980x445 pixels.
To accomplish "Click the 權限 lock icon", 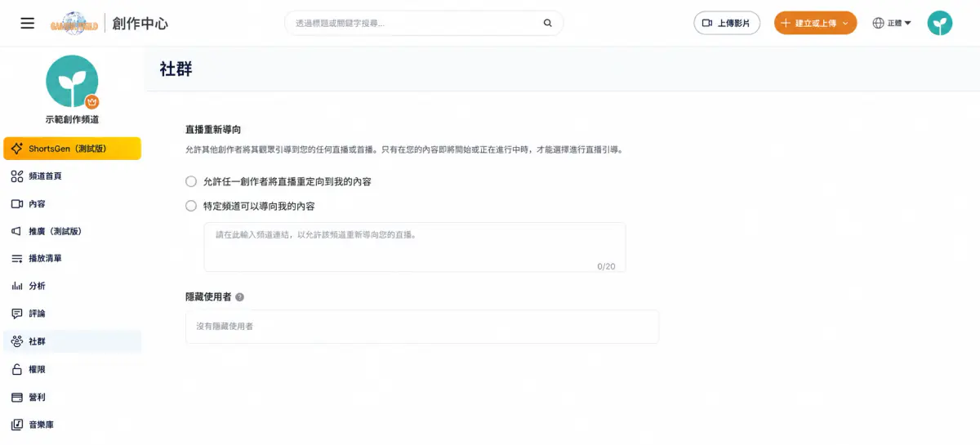I will point(16,369).
